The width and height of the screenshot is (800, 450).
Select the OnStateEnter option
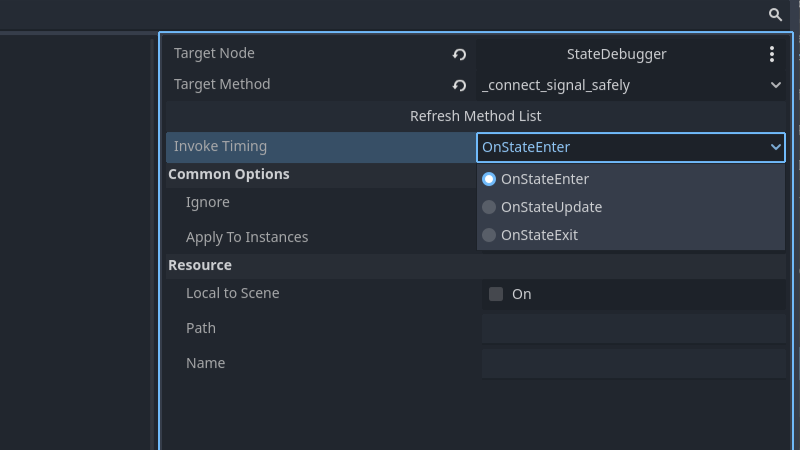click(544, 180)
